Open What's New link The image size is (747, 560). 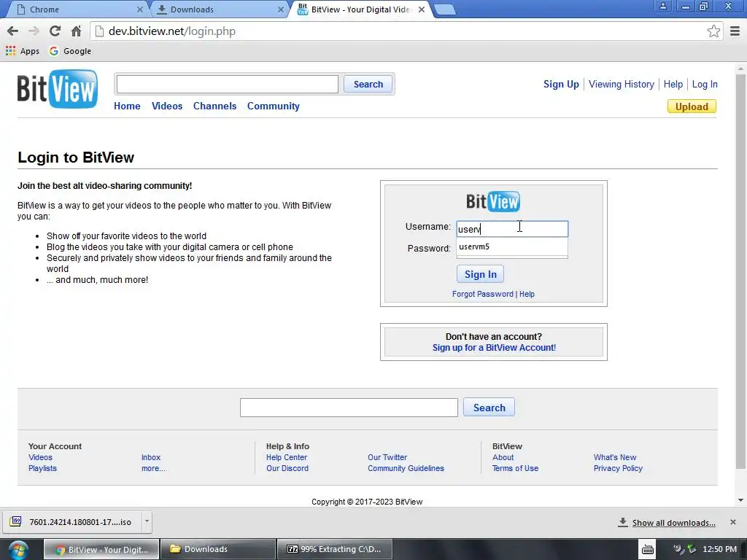(x=615, y=457)
